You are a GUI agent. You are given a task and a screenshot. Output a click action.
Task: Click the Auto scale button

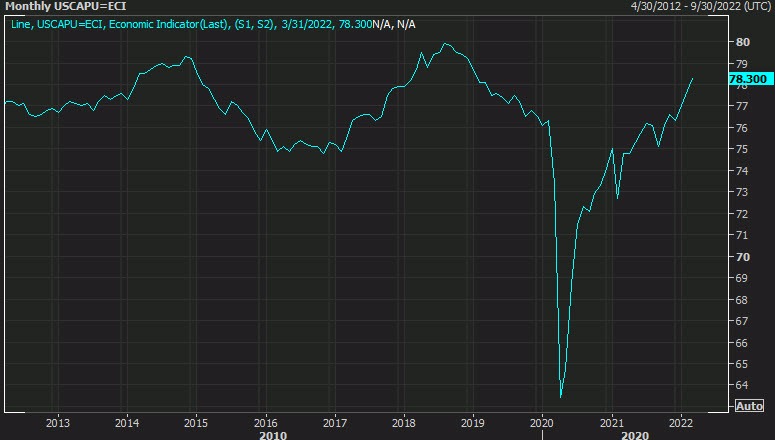749,406
